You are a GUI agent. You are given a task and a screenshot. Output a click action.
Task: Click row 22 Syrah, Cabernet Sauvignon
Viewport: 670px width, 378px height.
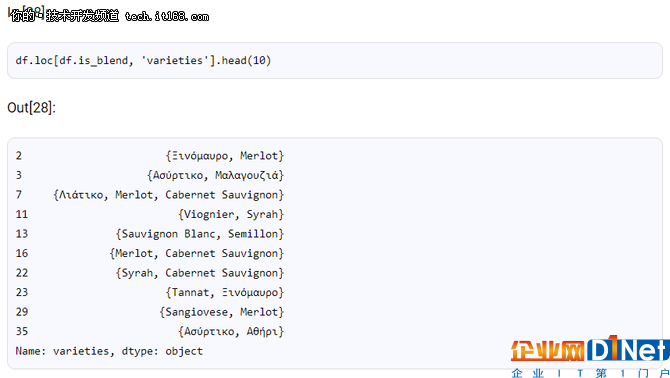pyautogui.click(x=150, y=273)
